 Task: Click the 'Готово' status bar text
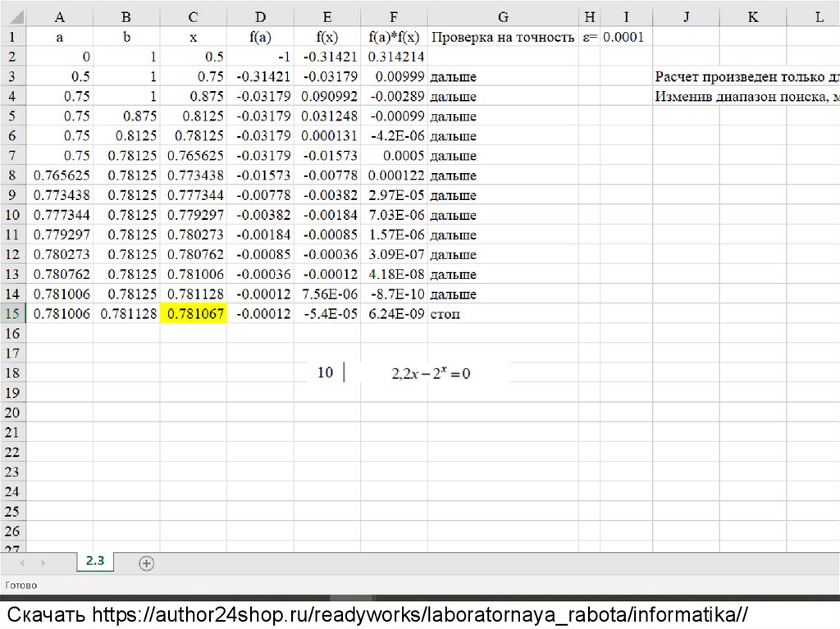coord(21,585)
